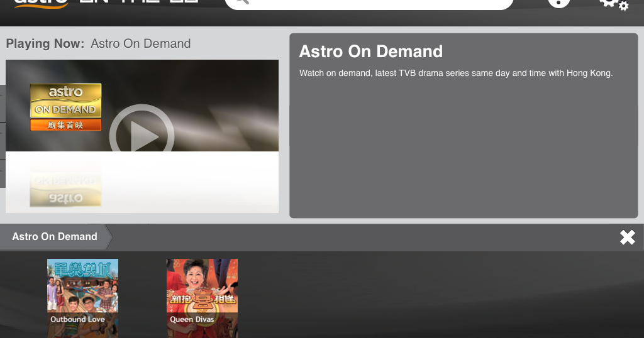Select the Astro On Demand breadcrumb tab
Screen dimensions: 644x338
[x=55, y=237]
